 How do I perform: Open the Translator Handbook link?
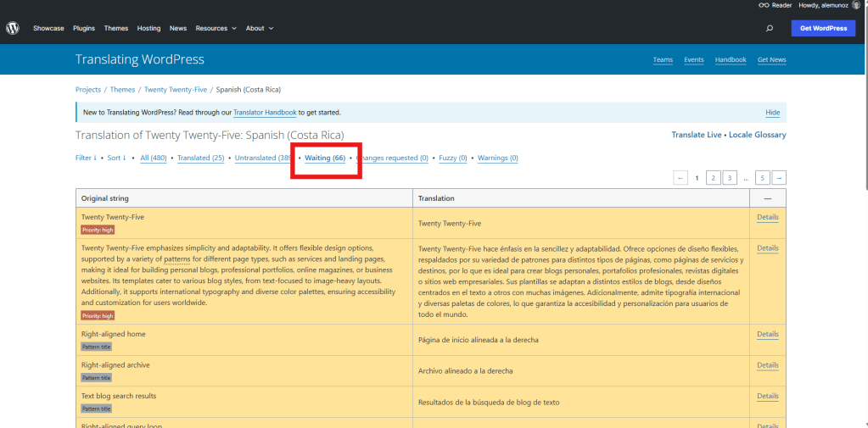pos(266,112)
